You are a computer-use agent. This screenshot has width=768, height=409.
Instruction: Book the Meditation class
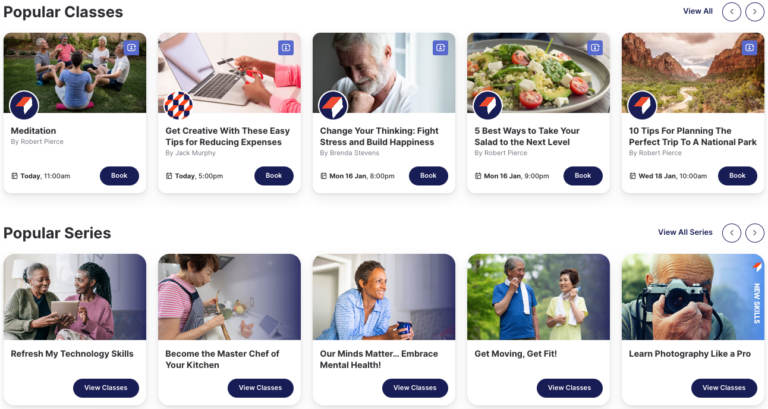(119, 176)
